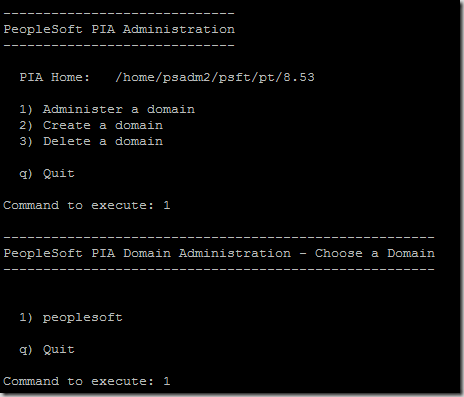Click the 'PeopleSoft PIA Domain Administration' text

pos(147,253)
